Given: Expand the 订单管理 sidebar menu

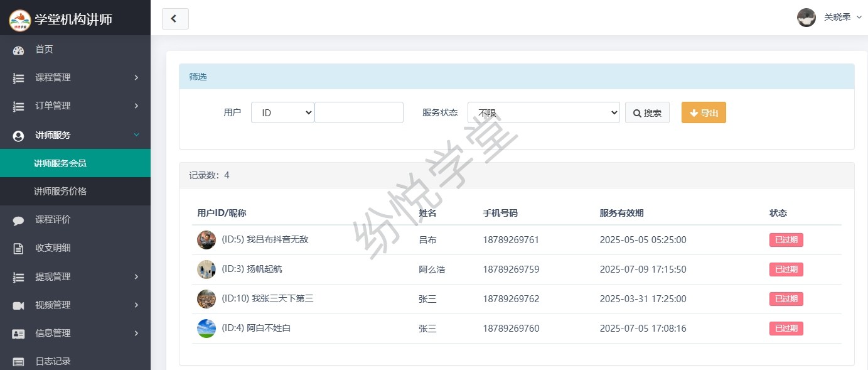Looking at the screenshot, I should (75, 106).
